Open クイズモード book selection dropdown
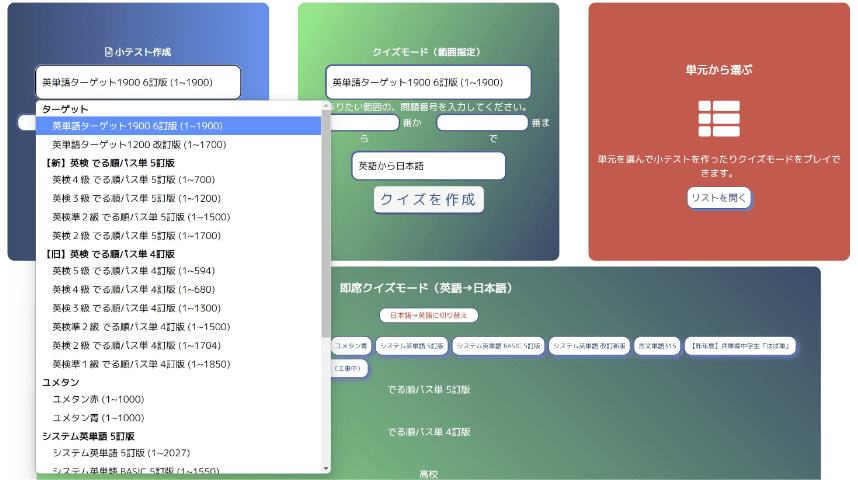Viewport: 858px width, 480px height. 427,82
